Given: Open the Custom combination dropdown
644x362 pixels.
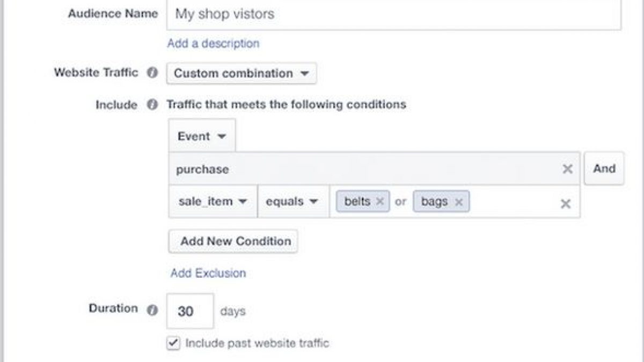Looking at the screenshot, I should click(x=241, y=73).
